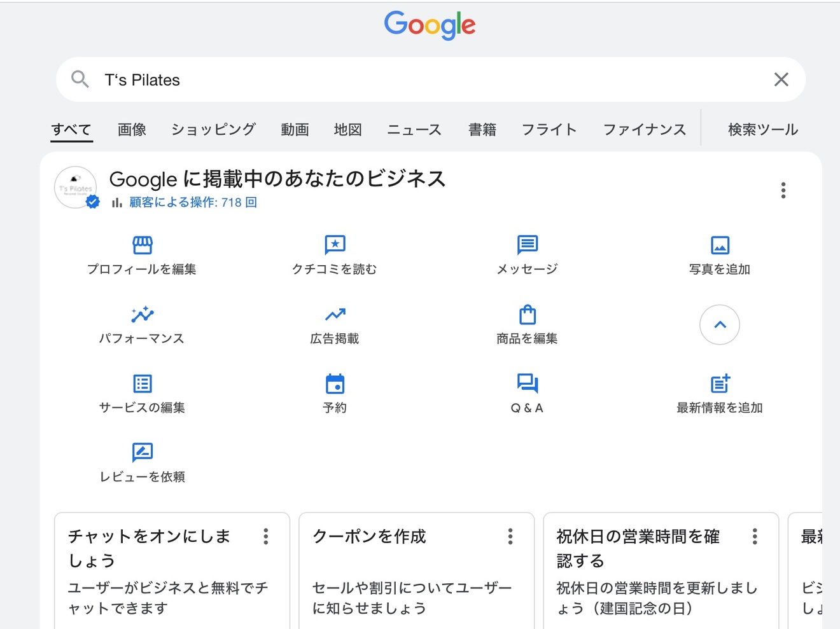Open the business panel three-dot menu
This screenshot has height=629, width=840.
coord(783,190)
